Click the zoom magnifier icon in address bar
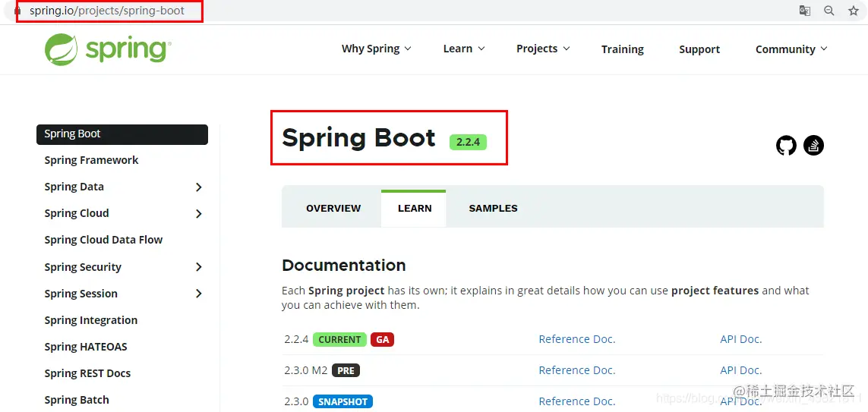 pyautogui.click(x=829, y=11)
